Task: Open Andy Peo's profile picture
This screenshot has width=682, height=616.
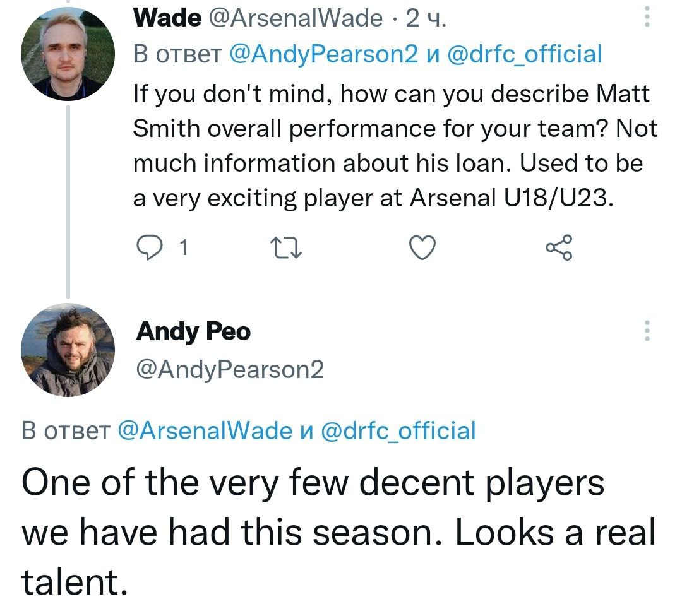Action: click(68, 350)
